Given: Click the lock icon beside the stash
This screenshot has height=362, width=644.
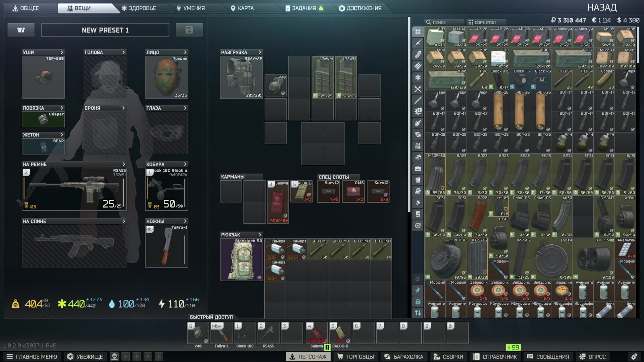Looking at the screenshot, I should (418, 302).
